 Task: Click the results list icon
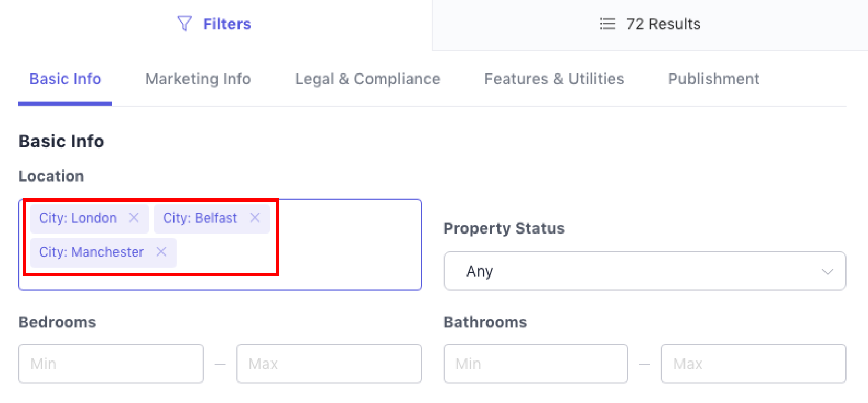coord(607,24)
